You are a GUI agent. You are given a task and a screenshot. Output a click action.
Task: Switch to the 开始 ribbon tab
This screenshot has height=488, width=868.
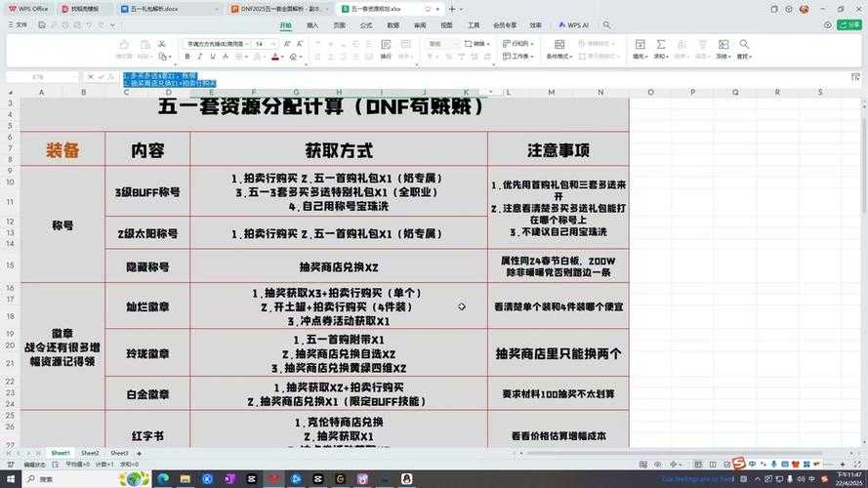286,25
